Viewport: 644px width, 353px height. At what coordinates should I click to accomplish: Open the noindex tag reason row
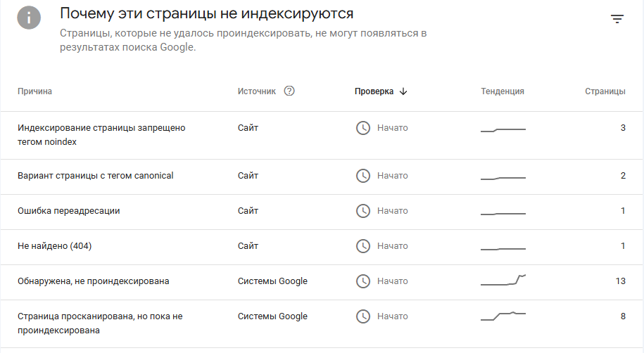click(x=322, y=136)
